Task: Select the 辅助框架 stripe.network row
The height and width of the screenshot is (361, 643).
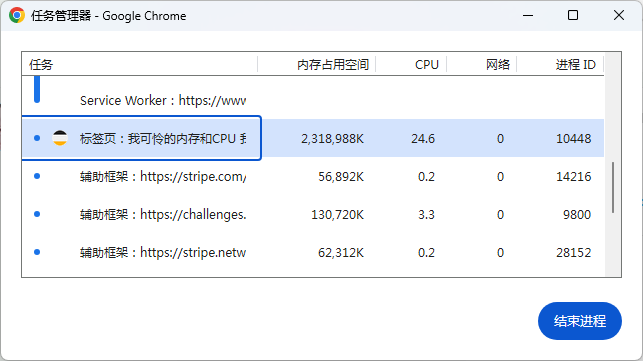Action: (x=313, y=252)
